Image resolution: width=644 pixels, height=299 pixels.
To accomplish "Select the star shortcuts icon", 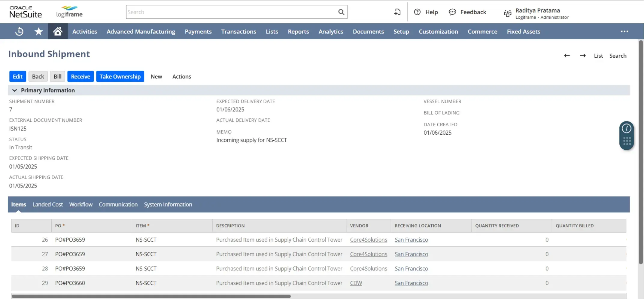I will coord(38,31).
